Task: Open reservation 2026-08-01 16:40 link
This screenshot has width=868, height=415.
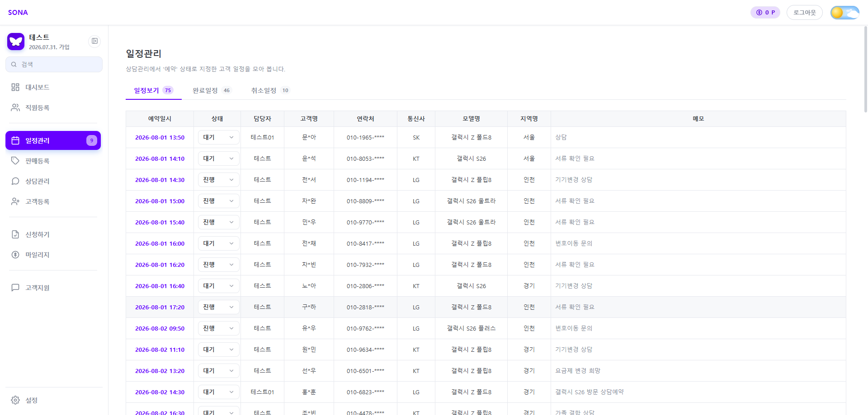Action: (x=160, y=286)
